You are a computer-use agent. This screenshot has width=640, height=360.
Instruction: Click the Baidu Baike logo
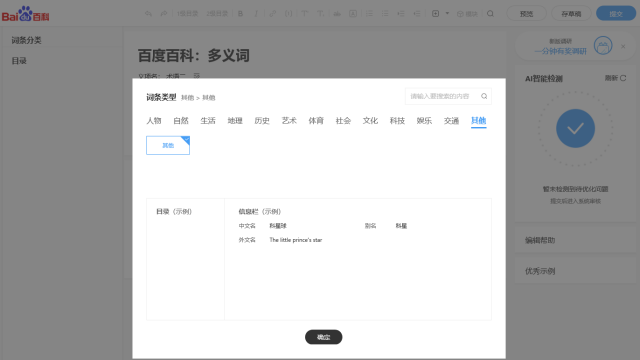25,14
